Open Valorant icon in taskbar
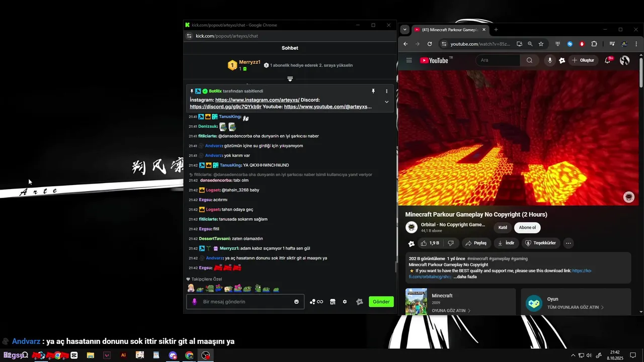Screen dimensions: 644x362 pyautogui.click(x=107, y=355)
